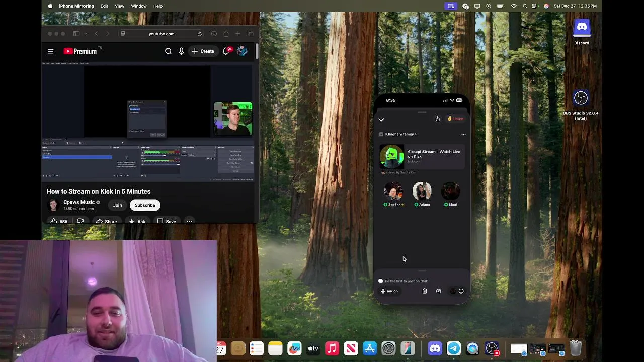Open Freeform from the Dock

pyautogui.click(x=294, y=348)
